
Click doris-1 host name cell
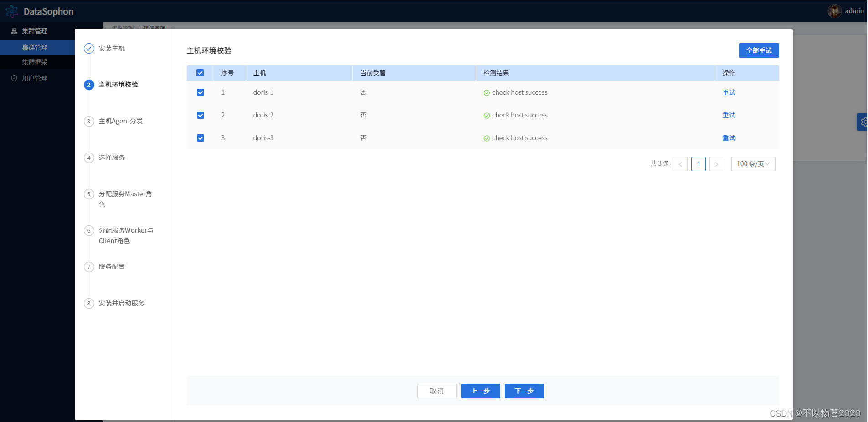click(x=263, y=92)
